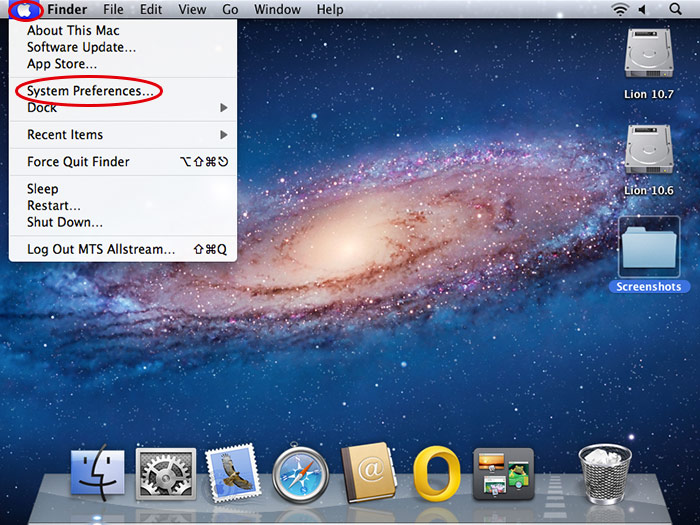The height and width of the screenshot is (525, 700).
Task: Select Software Update… menu item
Action: pyautogui.click(x=123, y=47)
